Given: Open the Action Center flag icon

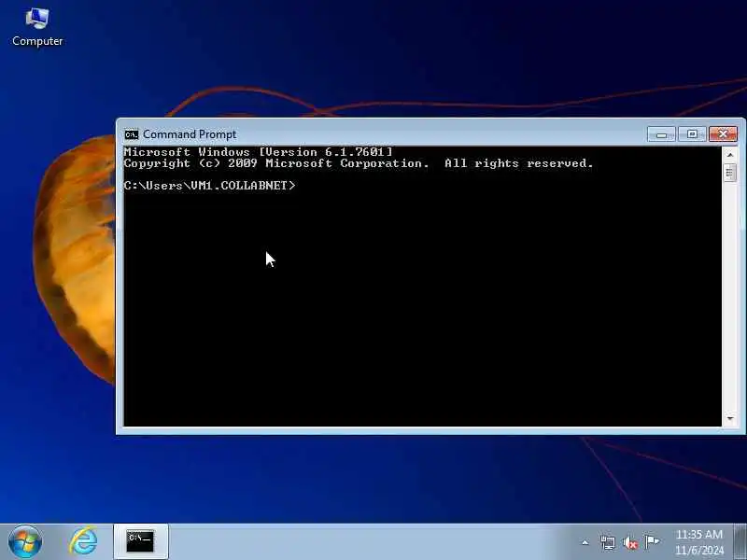Looking at the screenshot, I should pos(652,541).
